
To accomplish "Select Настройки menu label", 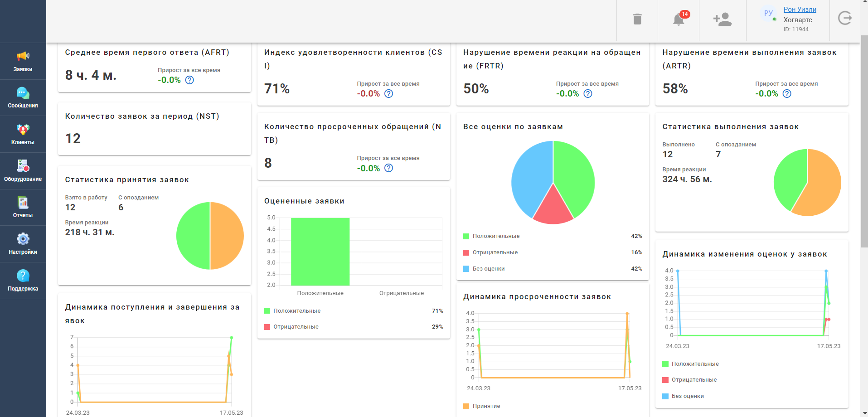I will pyautogui.click(x=23, y=252).
